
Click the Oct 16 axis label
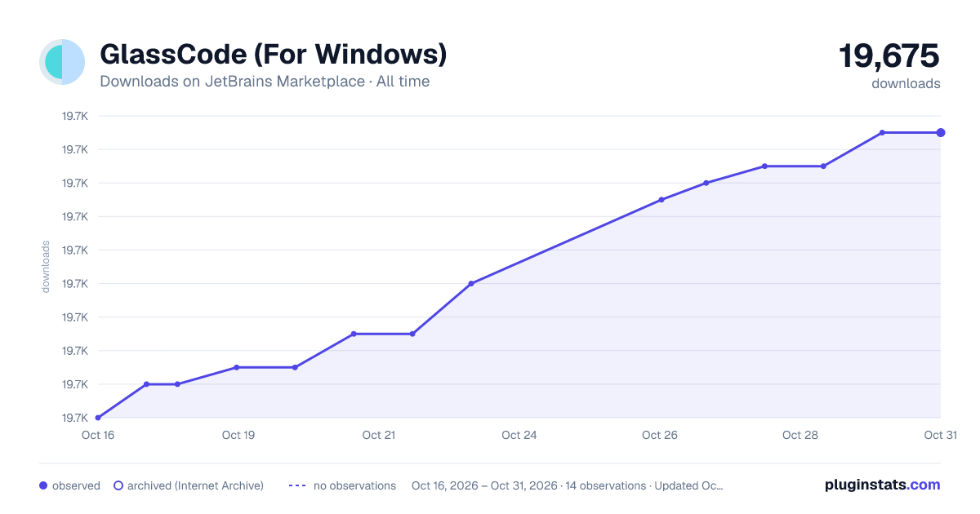pos(98,435)
